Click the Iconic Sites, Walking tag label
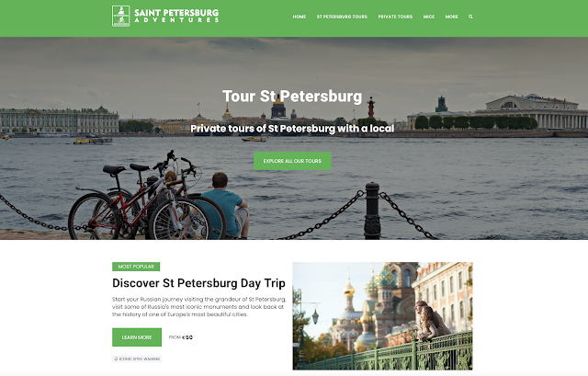The height and width of the screenshot is (376, 588). tap(139, 359)
